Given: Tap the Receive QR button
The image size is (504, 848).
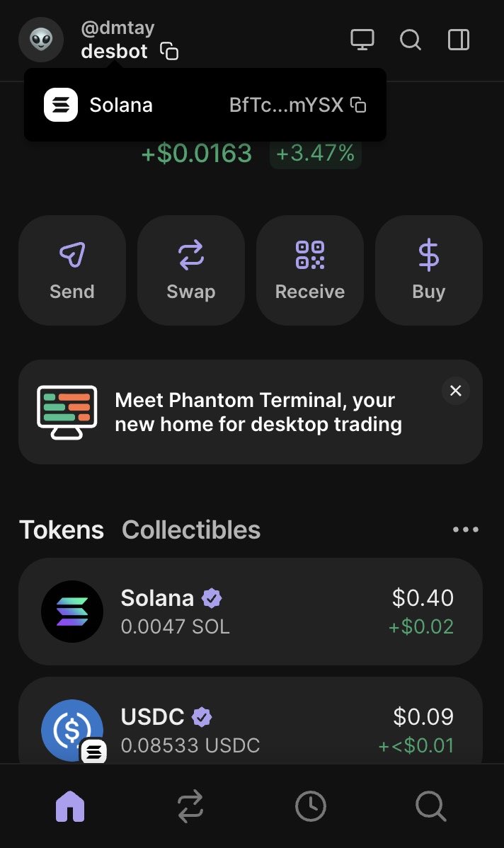Looking at the screenshot, I should coord(310,270).
